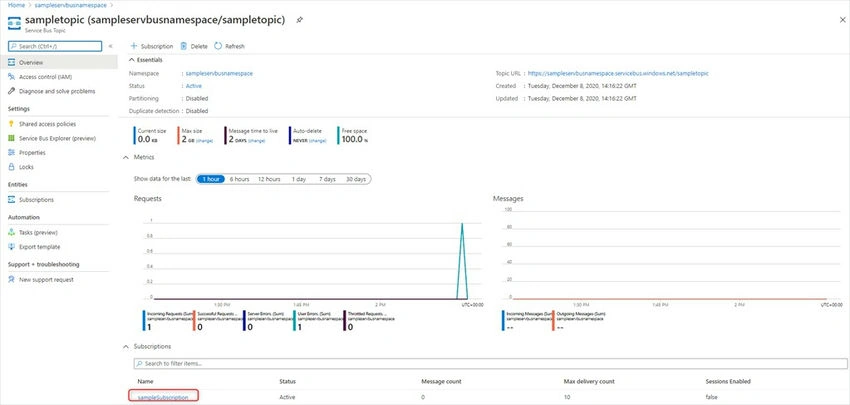The image size is (850, 405).
Task: Open Properties settings page
Action: coord(33,153)
